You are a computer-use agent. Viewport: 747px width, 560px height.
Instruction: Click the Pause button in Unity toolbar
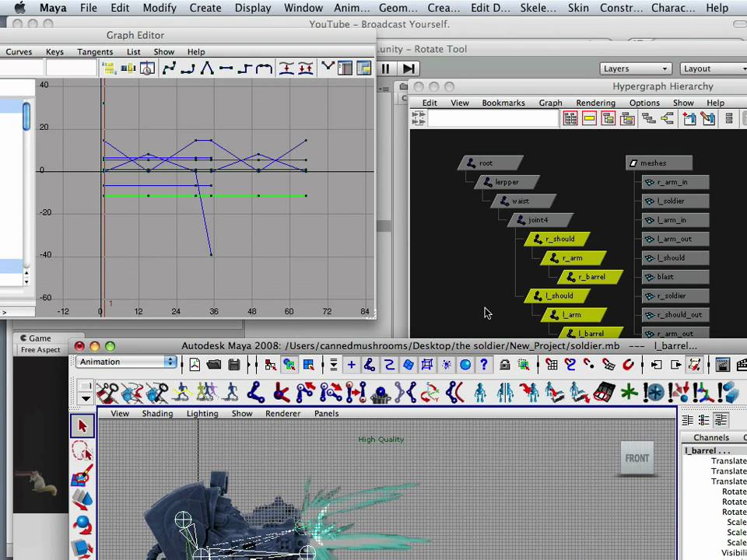[x=385, y=68]
